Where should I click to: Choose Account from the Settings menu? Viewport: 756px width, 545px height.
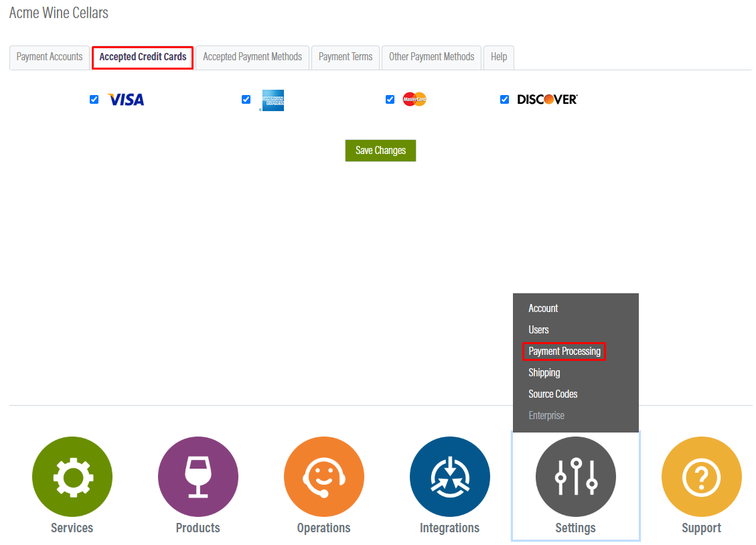[x=543, y=309]
